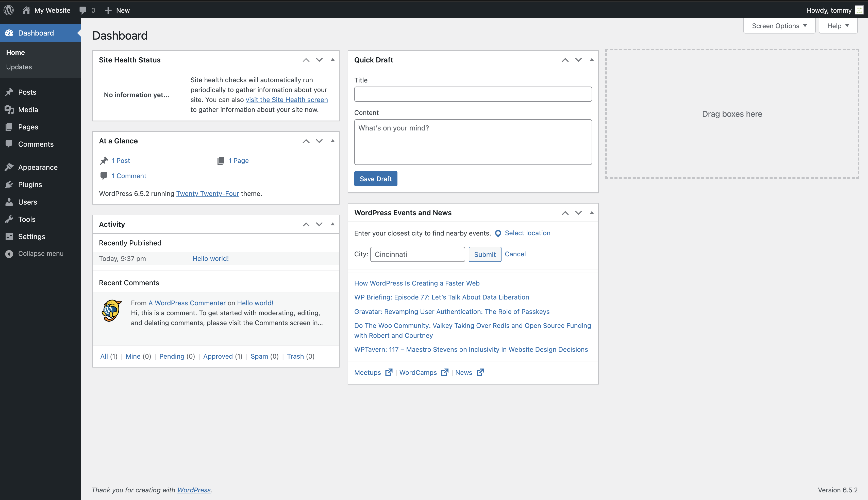The image size is (868, 500).
Task: Open the Help dropdown
Action: pos(838,26)
